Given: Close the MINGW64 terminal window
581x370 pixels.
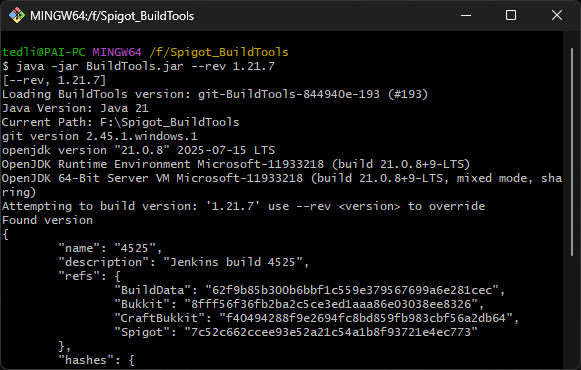Looking at the screenshot, I should click(x=557, y=16).
